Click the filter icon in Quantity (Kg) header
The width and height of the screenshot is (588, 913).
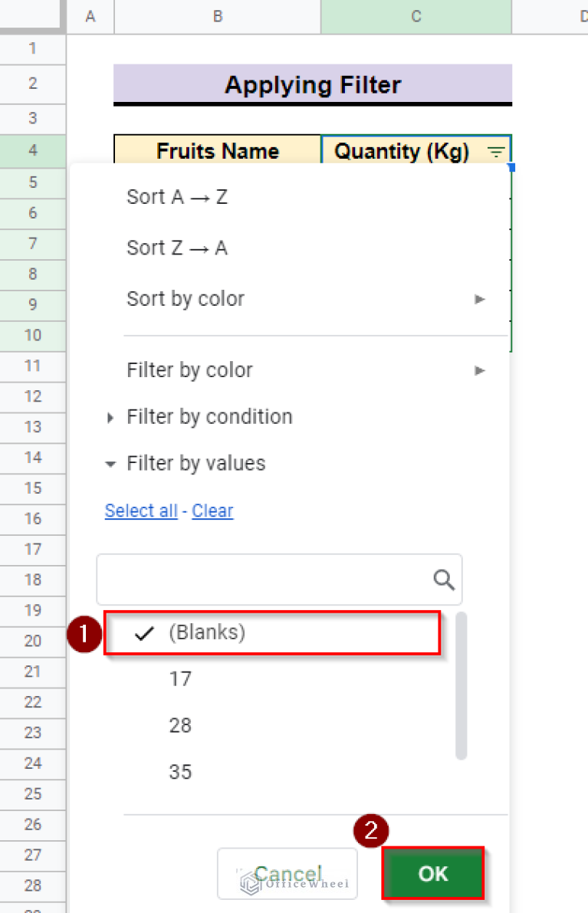point(496,152)
